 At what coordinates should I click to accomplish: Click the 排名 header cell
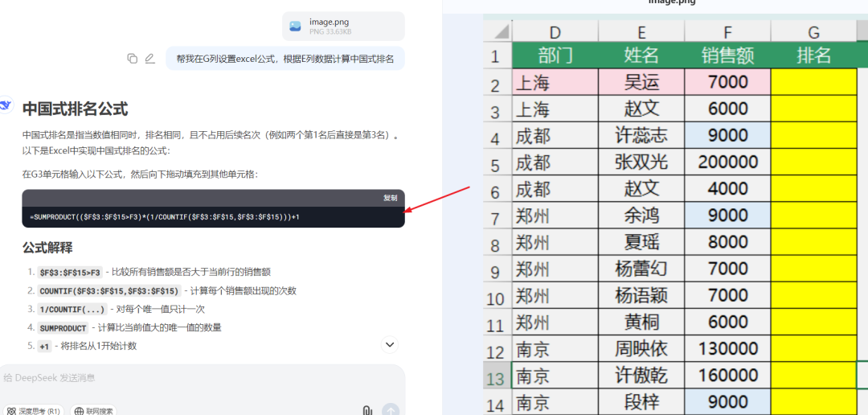coord(813,55)
